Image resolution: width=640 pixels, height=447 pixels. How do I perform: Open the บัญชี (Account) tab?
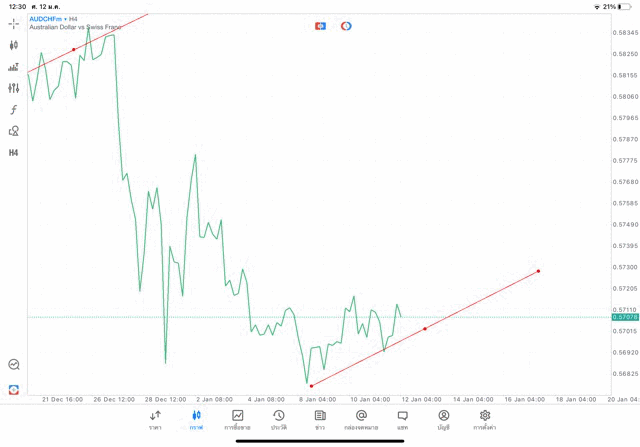(443, 420)
